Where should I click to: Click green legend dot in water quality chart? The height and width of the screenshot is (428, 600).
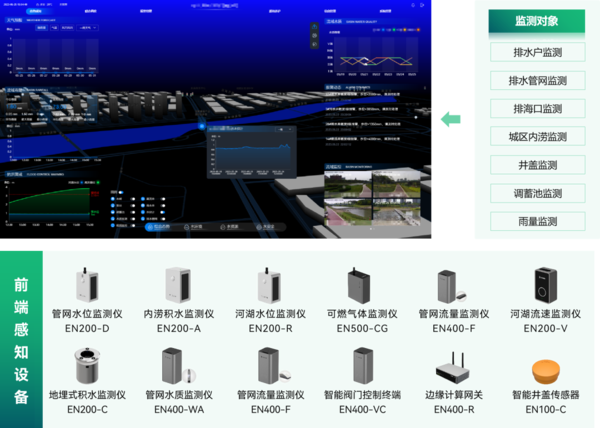[394, 30]
